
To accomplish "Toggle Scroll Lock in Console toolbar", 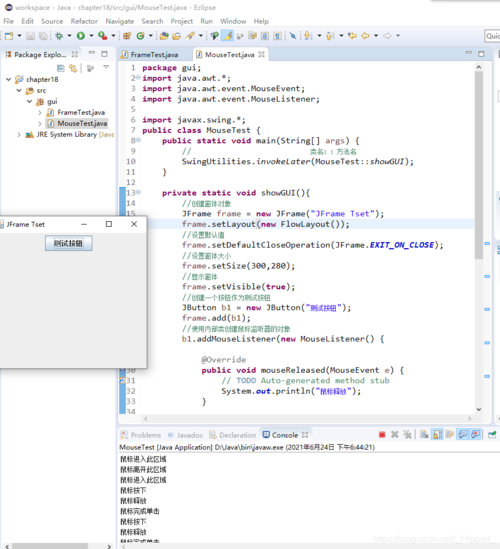I will pos(437,435).
